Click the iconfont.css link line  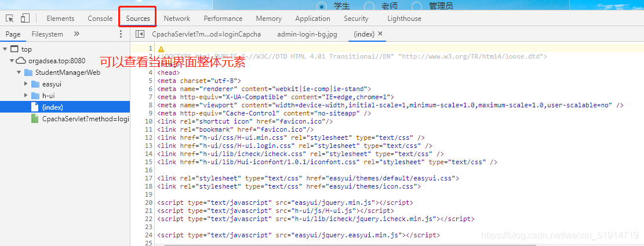[327, 162]
